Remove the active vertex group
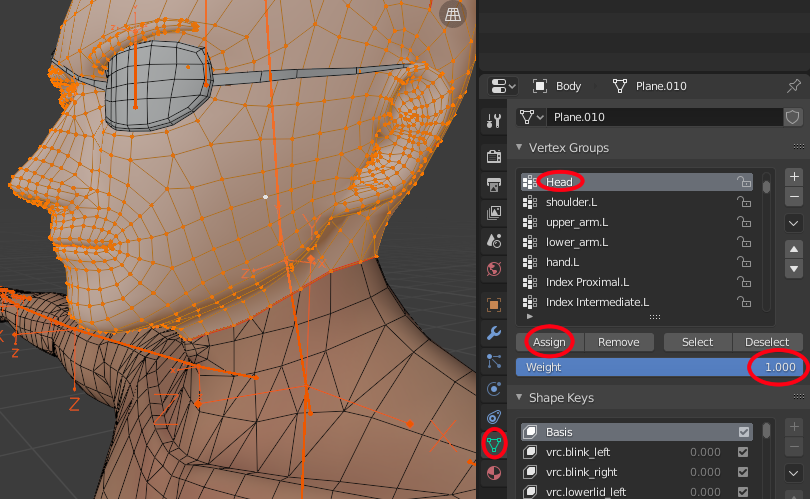810x499 pixels. 794,196
